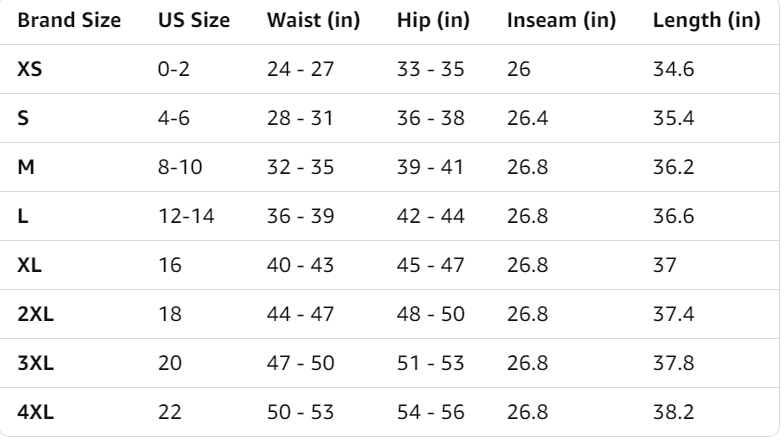Click the S brand size row label

click(x=23, y=118)
